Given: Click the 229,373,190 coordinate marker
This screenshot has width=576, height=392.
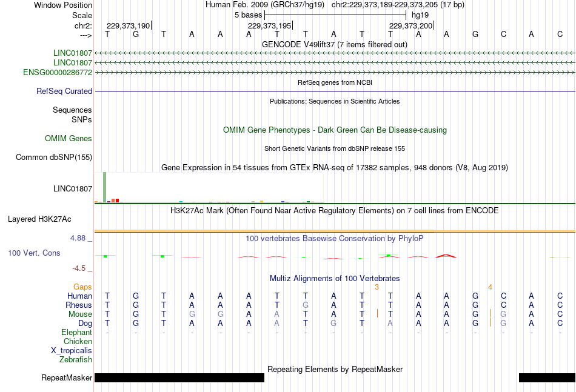Looking at the screenshot, I should click(128, 25).
